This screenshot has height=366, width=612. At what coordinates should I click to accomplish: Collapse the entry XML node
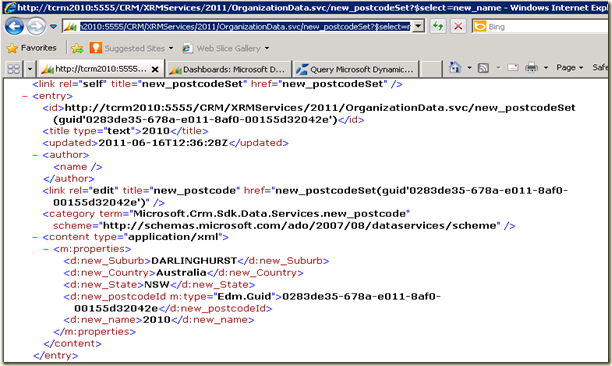click(25, 96)
